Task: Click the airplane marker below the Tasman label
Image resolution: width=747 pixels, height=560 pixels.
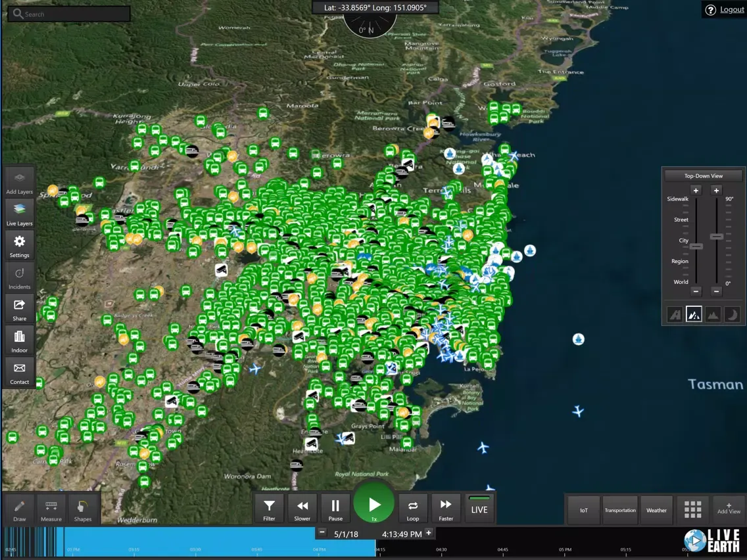Action: [578, 411]
